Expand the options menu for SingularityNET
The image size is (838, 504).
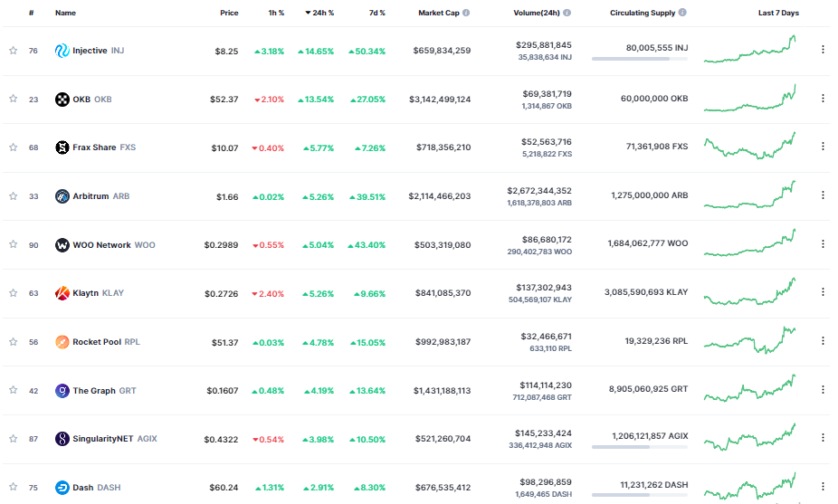[823, 438]
